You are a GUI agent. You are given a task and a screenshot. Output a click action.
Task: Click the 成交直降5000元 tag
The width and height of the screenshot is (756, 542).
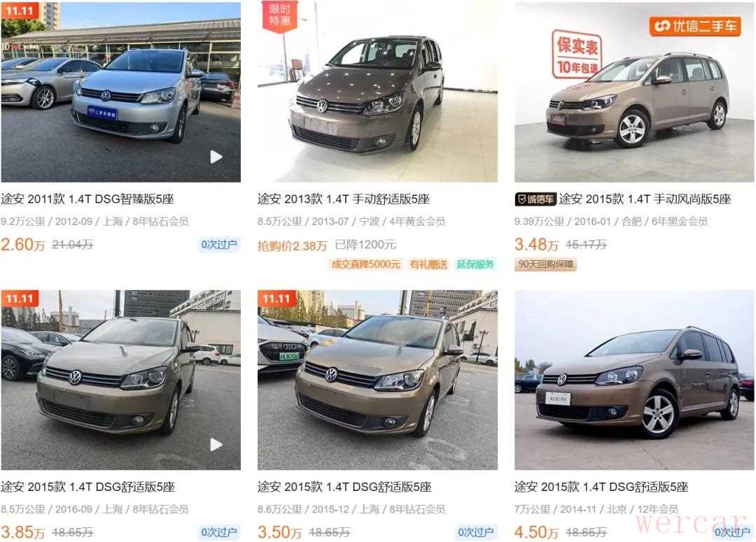[x=365, y=264]
